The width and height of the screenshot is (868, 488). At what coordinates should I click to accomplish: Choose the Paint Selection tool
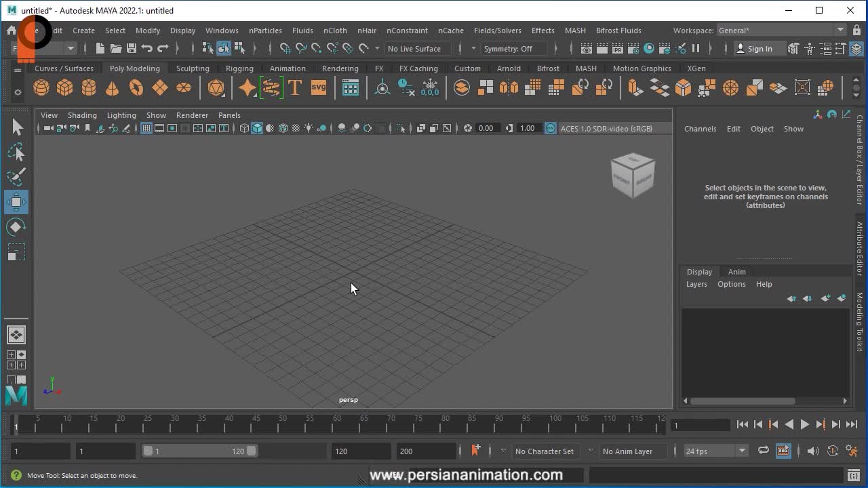tap(16, 177)
